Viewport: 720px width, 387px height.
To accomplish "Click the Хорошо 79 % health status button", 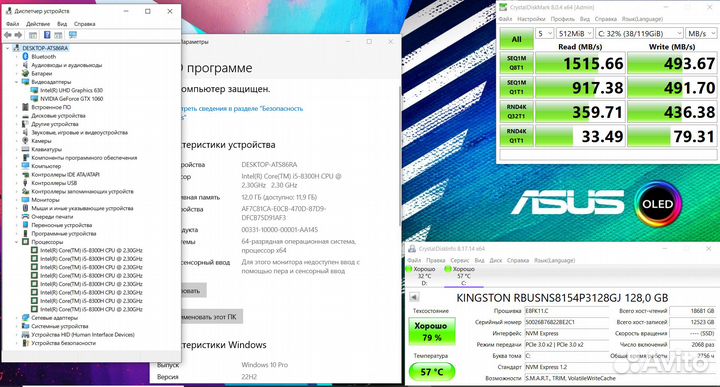I will point(432,331).
